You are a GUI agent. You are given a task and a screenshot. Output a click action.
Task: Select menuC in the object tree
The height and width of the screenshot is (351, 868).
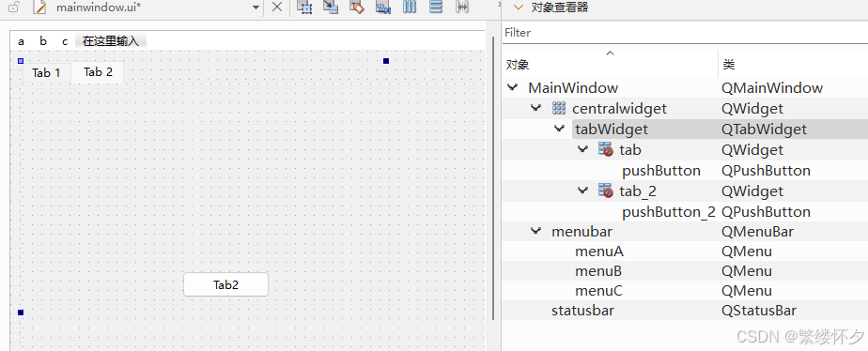[599, 291]
